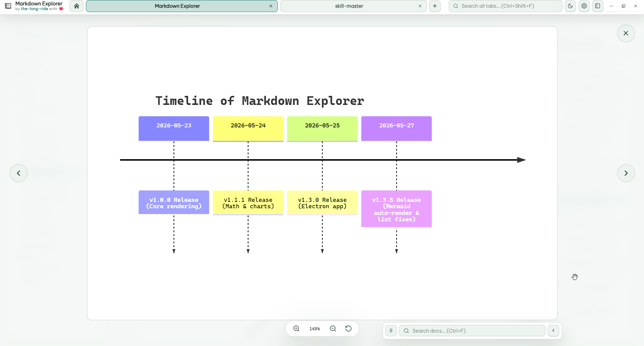The height and width of the screenshot is (346, 644).
Task: Reset diagram zoom with rotate icon
Action: [x=348, y=329]
